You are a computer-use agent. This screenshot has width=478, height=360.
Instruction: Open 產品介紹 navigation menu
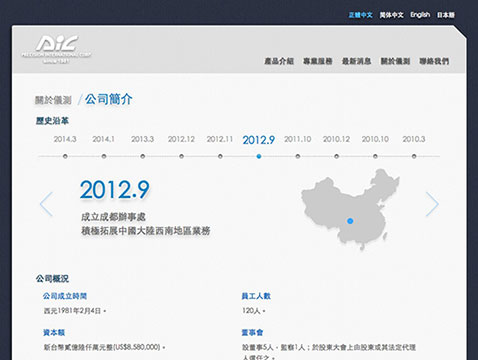coord(279,61)
